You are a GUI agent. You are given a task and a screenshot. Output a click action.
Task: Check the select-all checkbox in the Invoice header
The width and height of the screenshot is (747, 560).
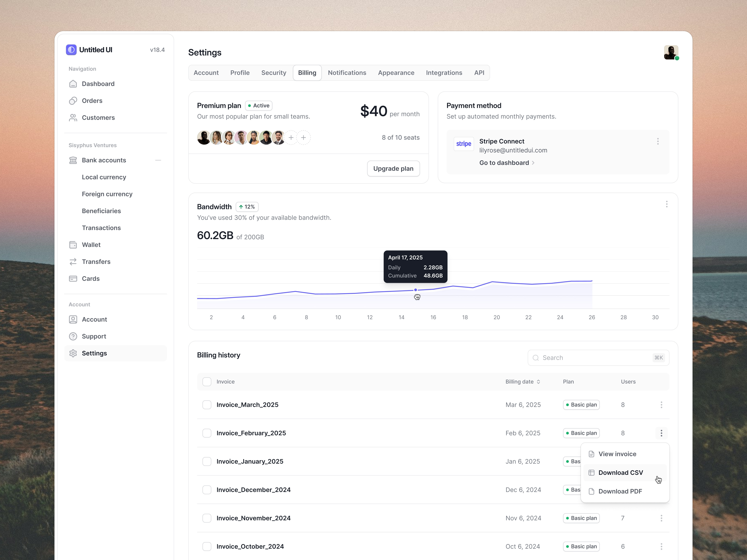pyautogui.click(x=207, y=381)
